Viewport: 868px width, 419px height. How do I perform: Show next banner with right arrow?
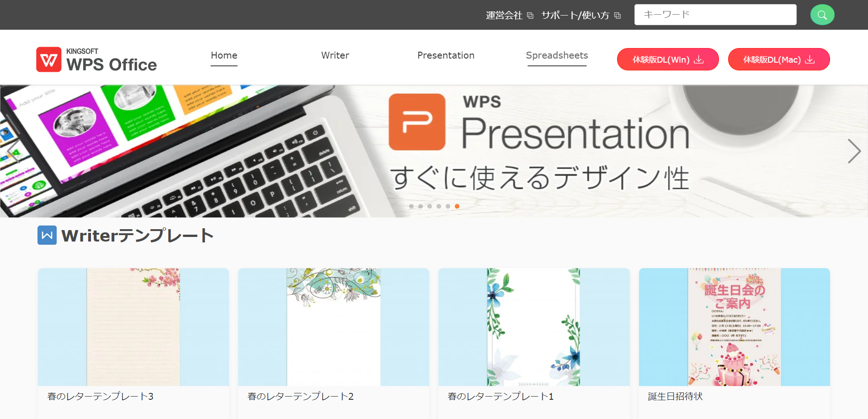[854, 151]
